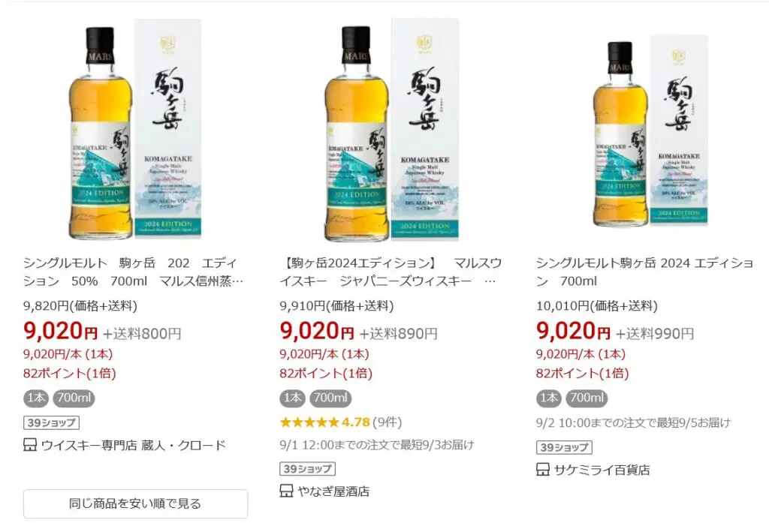Open first Komagatake bottle product image
The image size is (769, 532).
[x=135, y=129]
